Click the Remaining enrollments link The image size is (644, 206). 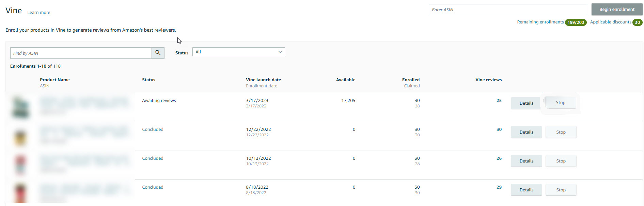[x=540, y=22]
